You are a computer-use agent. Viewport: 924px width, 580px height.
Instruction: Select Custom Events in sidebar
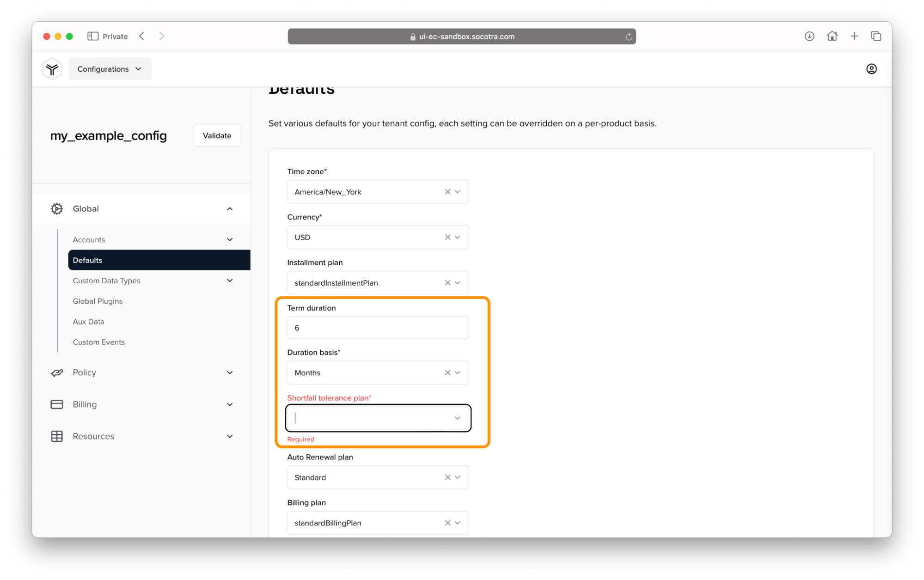[x=98, y=342]
